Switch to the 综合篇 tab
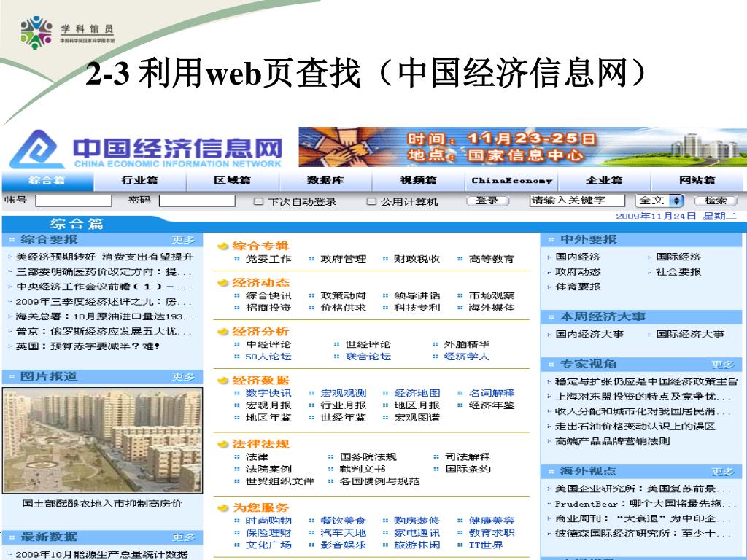Screen dimensions: 747x560 point(47,181)
